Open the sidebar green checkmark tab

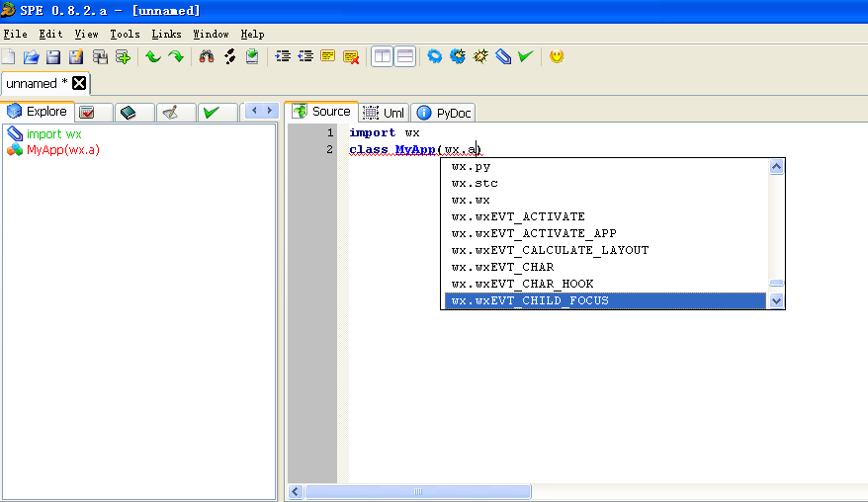217,113
